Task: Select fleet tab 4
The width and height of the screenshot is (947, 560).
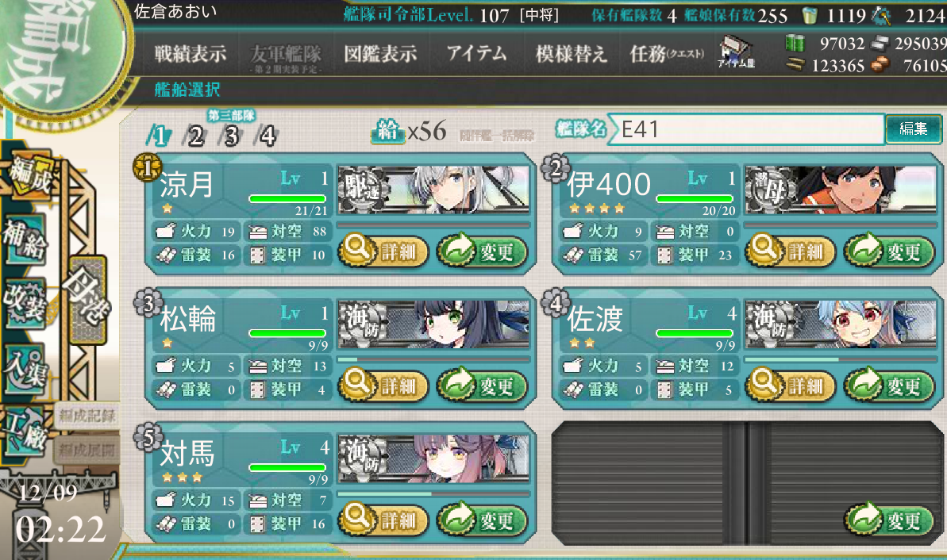Action: pos(267,136)
